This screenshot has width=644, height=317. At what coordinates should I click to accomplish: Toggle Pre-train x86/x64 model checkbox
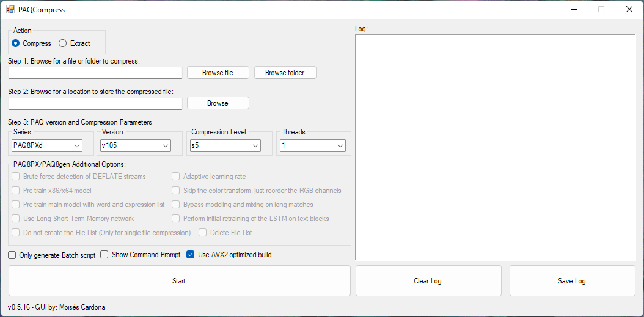(x=16, y=191)
